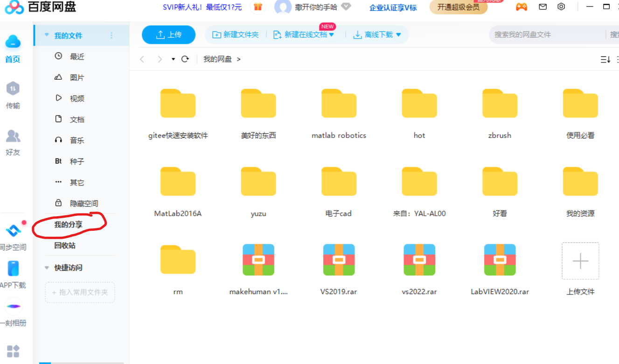Open the MatLab2016A folder

[x=178, y=181]
